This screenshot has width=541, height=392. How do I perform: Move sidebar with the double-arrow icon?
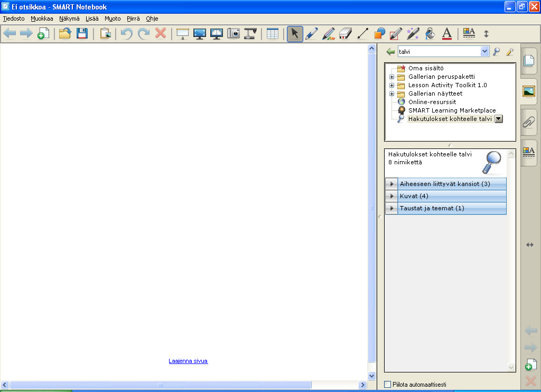pyautogui.click(x=529, y=245)
